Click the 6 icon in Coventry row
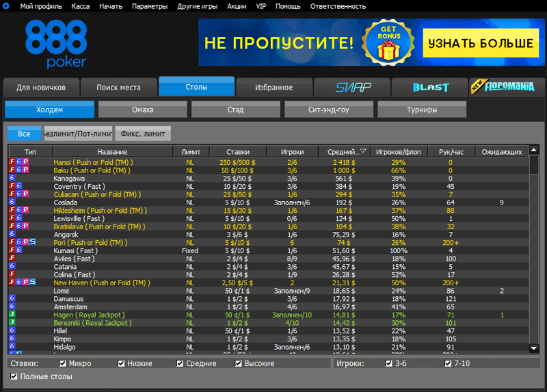547x392 pixels. (19, 185)
